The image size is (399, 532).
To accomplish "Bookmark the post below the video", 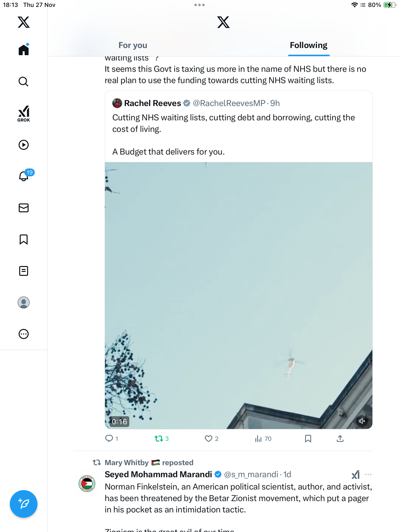I will 308,439.
